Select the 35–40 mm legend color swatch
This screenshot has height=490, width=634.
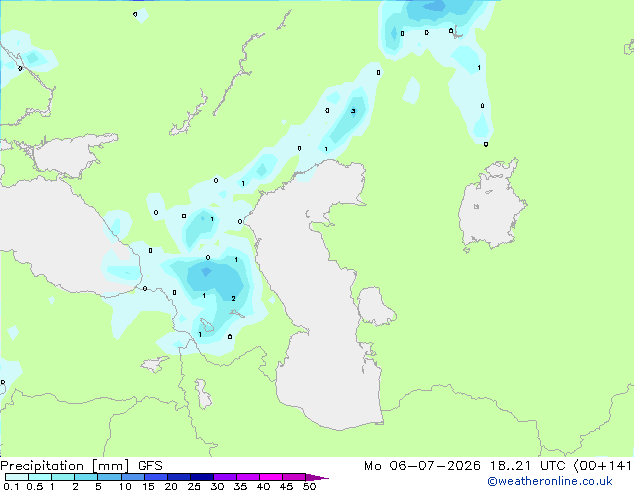click(x=247, y=477)
